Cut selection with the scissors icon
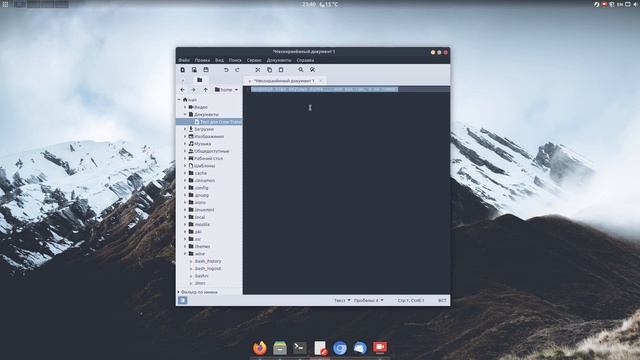Viewport: 640px width, 360px height. point(258,70)
